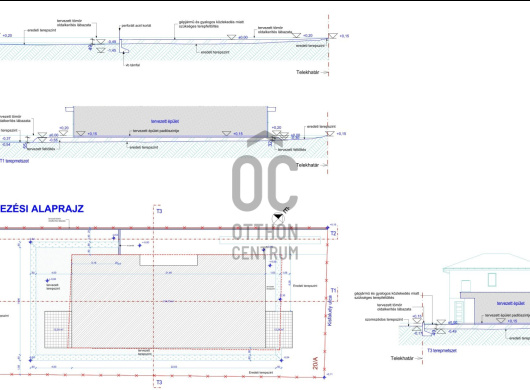The width and height of the screenshot is (530, 390).
Task: Click the red '20/A' lot number
Action: tap(316, 363)
